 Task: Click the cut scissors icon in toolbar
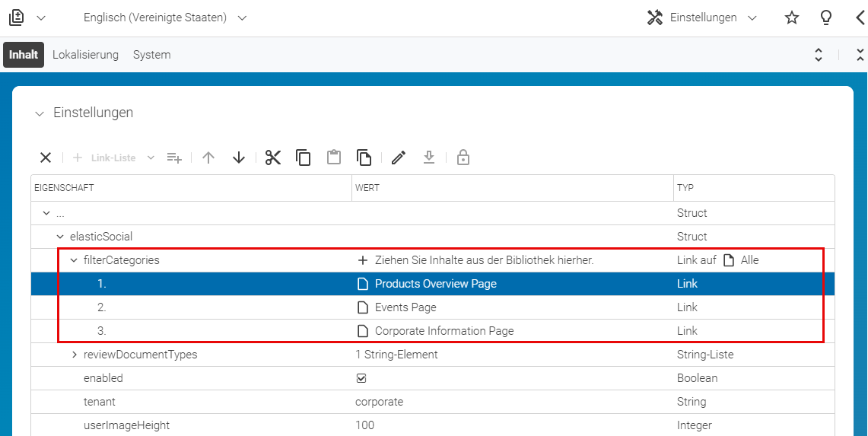point(273,158)
